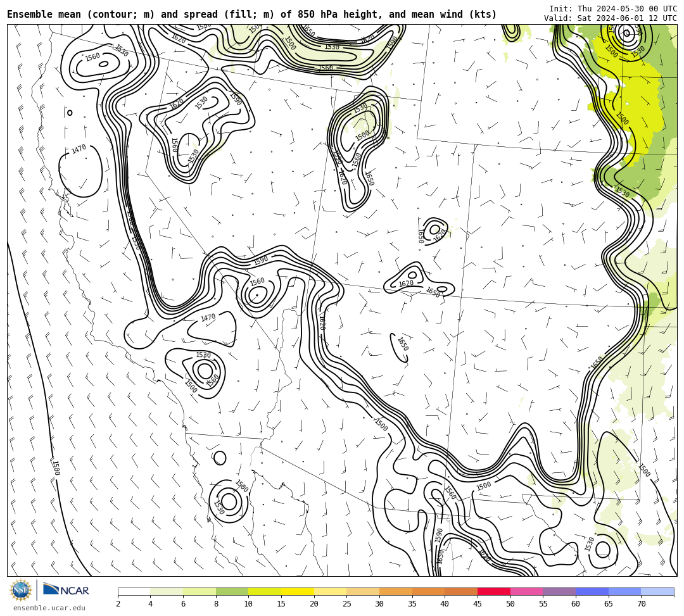Screen dimensions: 684x616
Task: Pick the light lime 6–8 colorbar segment
Action: pos(199,591)
